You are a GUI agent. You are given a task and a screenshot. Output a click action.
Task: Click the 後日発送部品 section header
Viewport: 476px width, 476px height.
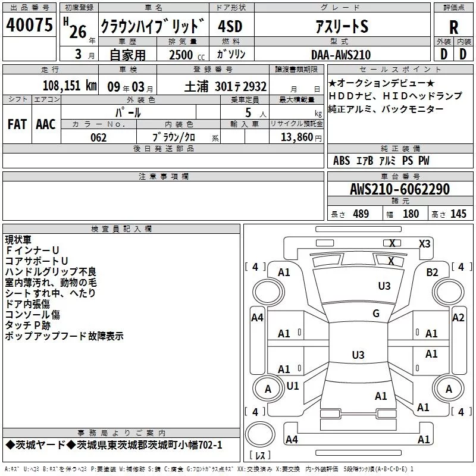[163, 149]
